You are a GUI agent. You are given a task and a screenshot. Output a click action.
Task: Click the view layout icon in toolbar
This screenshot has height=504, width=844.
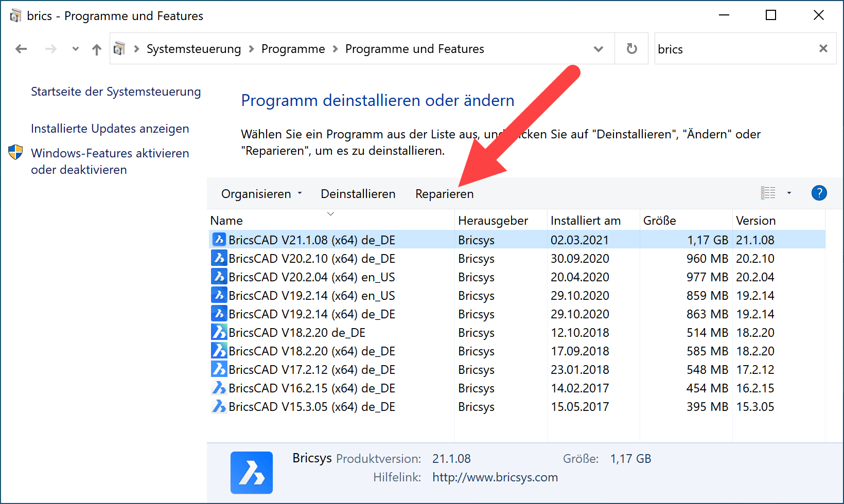click(x=768, y=193)
